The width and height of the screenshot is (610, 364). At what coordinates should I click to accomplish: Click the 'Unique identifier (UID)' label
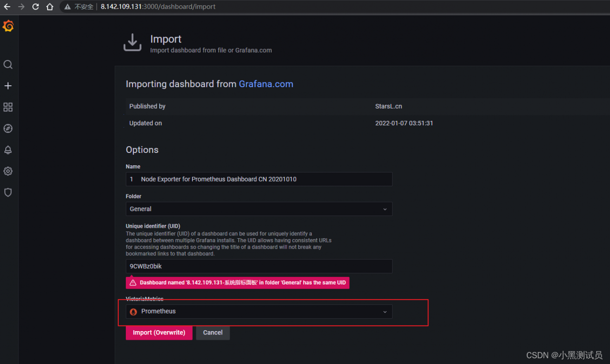[153, 226]
